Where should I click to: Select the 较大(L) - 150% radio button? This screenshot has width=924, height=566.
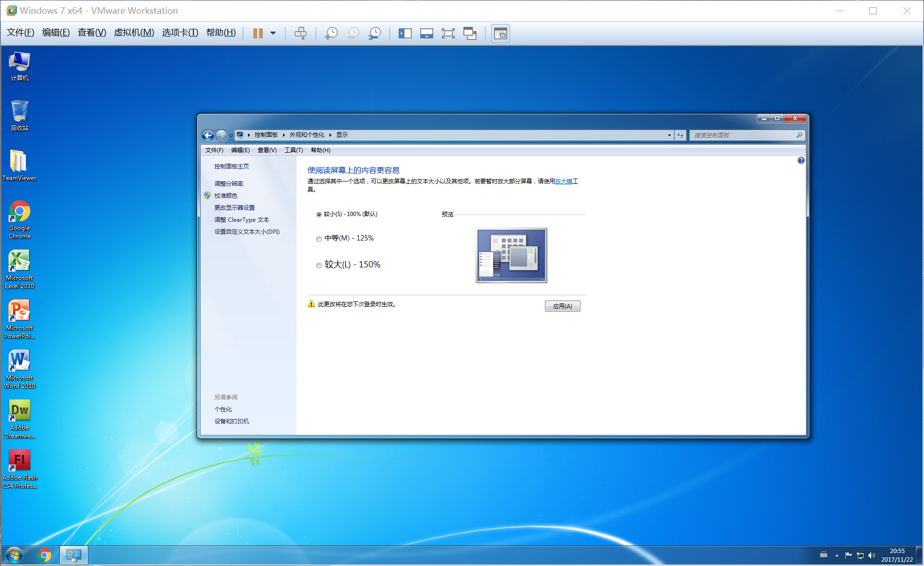pos(319,265)
